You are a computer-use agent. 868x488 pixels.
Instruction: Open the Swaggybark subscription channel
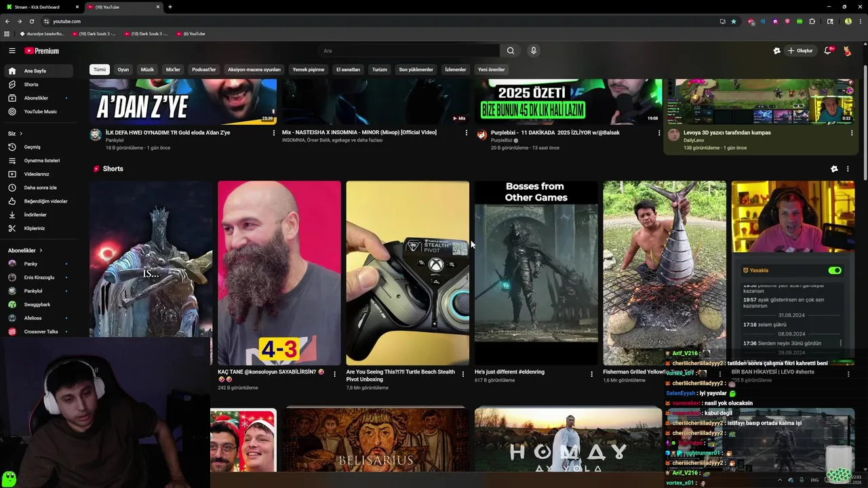pos(38,304)
